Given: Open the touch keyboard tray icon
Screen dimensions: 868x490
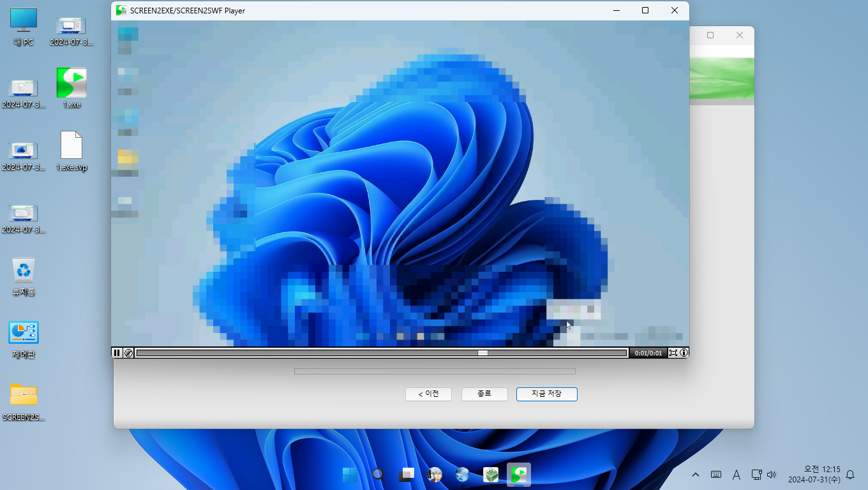Looking at the screenshot, I should pos(716,475).
